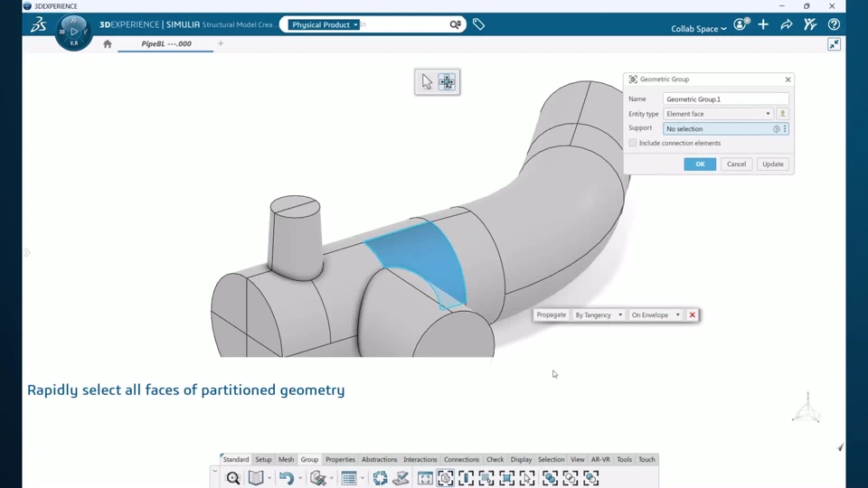The height and width of the screenshot is (488, 868).
Task: Open the By Tangency propagation dropdown
Action: 599,314
